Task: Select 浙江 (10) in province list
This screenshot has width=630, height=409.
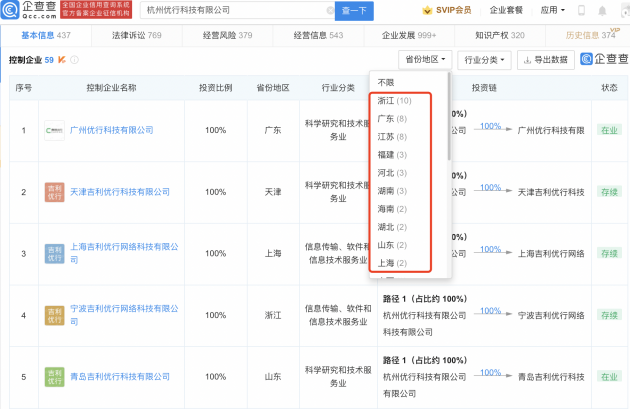Action: point(395,101)
